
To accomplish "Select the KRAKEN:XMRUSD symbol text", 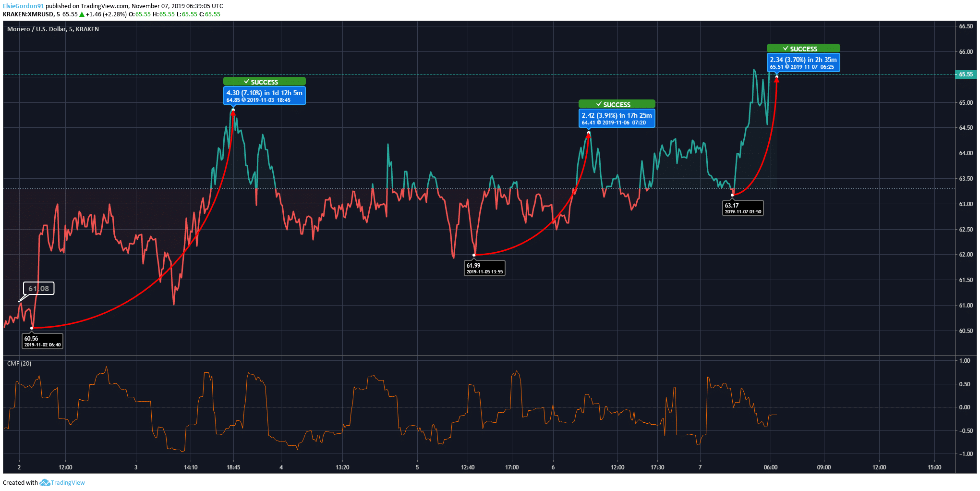I will (x=28, y=14).
